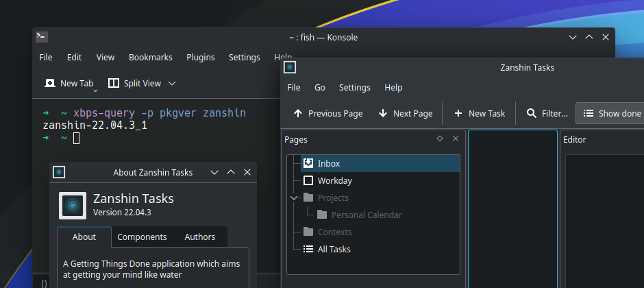This screenshot has height=288, width=644.
Task: Click the large Zanshin Tasks logo
Action: click(x=73, y=206)
